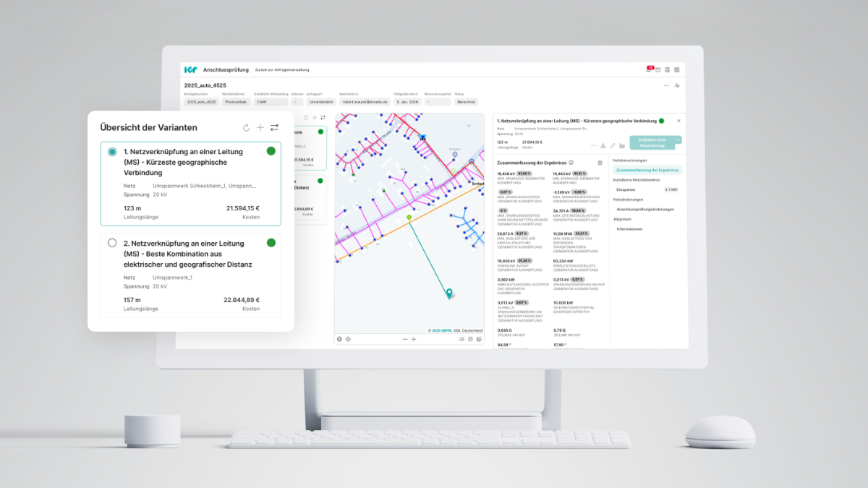Click green status dot in details panel title
Image resolution: width=868 pixels, height=488 pixels.
[661, 121]
